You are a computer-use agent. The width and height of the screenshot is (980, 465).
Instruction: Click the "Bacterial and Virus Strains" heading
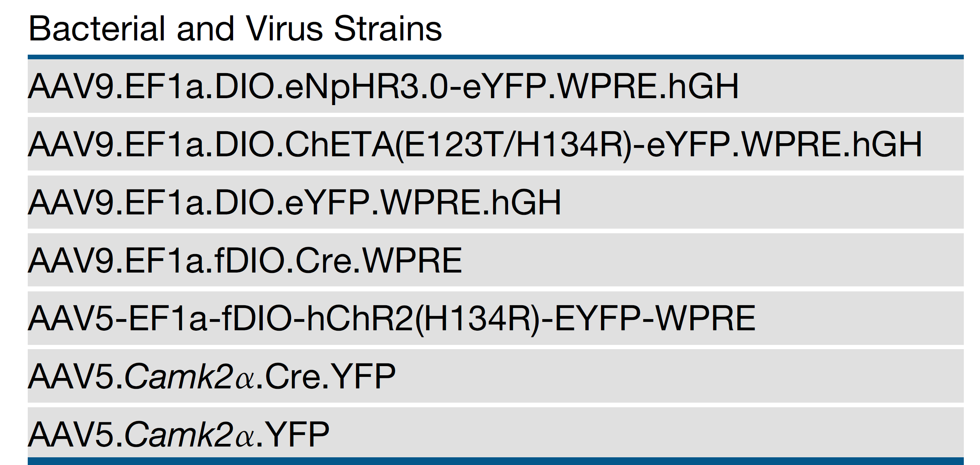click(235, 28)
